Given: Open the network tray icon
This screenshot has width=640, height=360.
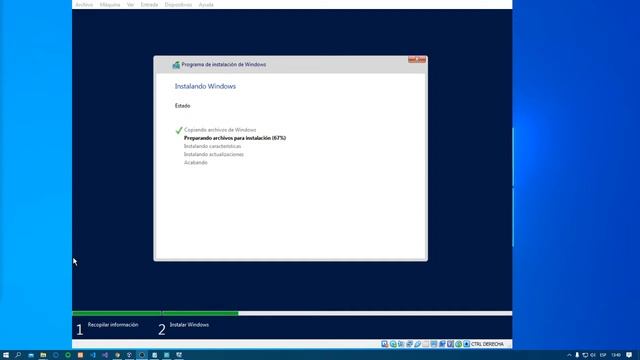Looking at the screenshot, I should [x=585, y=355].
